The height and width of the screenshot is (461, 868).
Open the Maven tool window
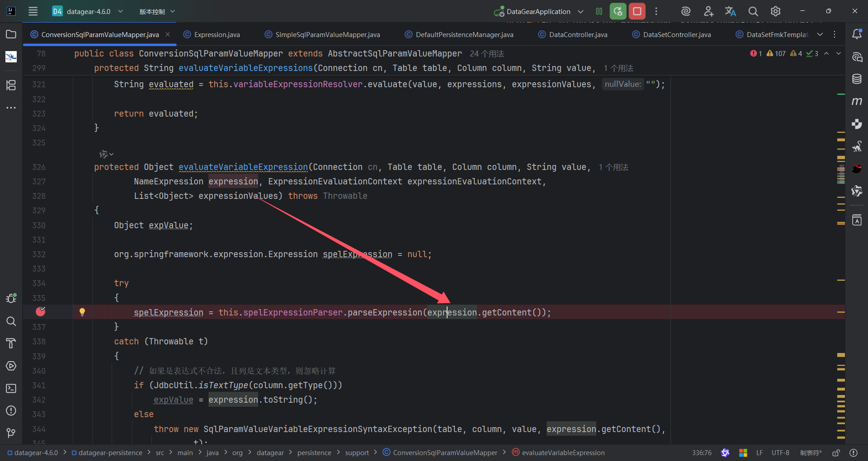857,101
